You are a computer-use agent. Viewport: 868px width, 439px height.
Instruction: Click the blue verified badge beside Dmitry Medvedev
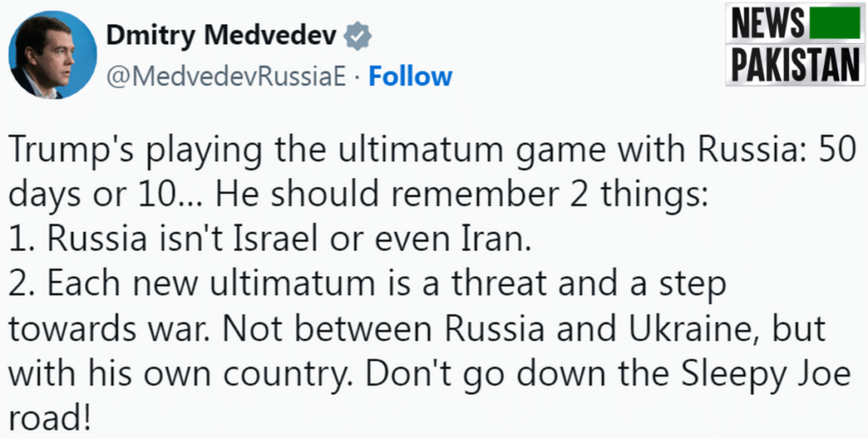point(358,37)
